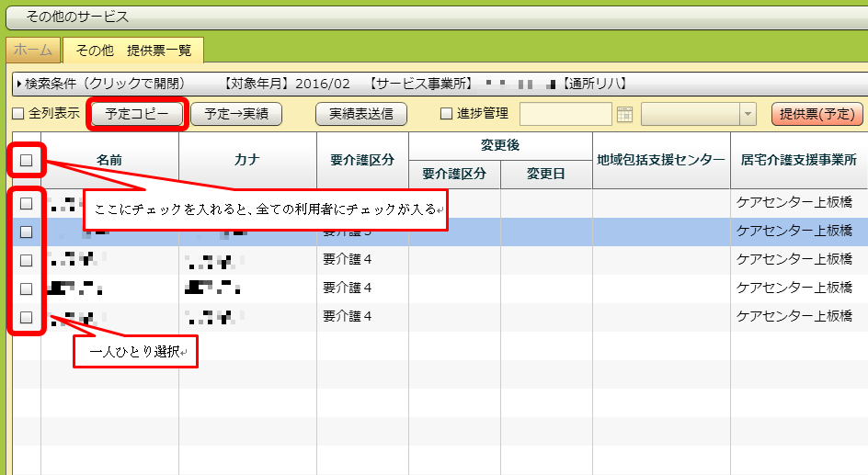
Task: Check the last user row's checkbox
Action: [27, 317]
